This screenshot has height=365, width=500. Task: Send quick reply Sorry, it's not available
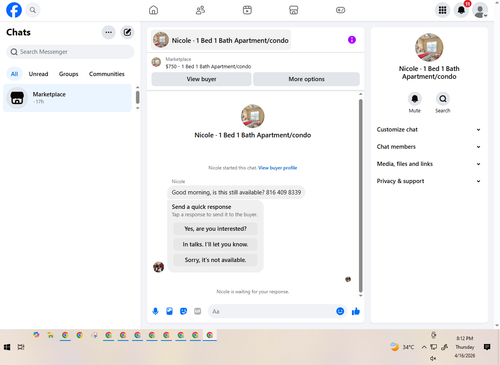pyautogui.click(x=215, y=260)
